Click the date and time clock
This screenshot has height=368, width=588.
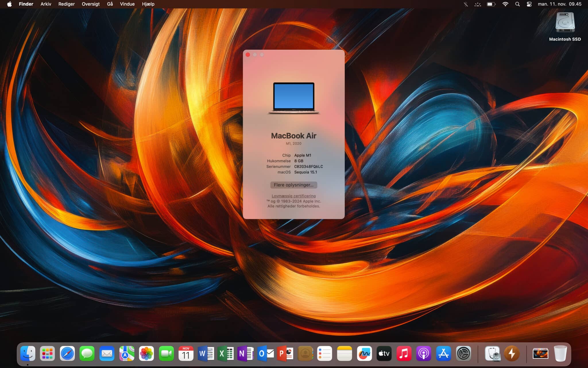(559, 4)
